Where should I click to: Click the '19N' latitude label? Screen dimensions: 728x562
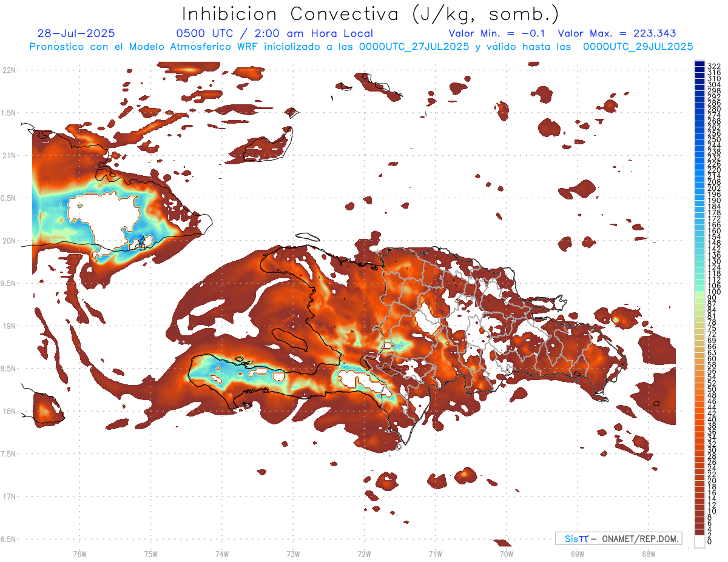(x=9, y=326)
